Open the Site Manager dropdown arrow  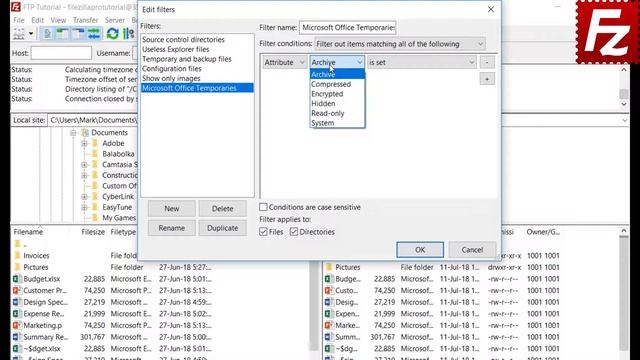tap(31, 33)
